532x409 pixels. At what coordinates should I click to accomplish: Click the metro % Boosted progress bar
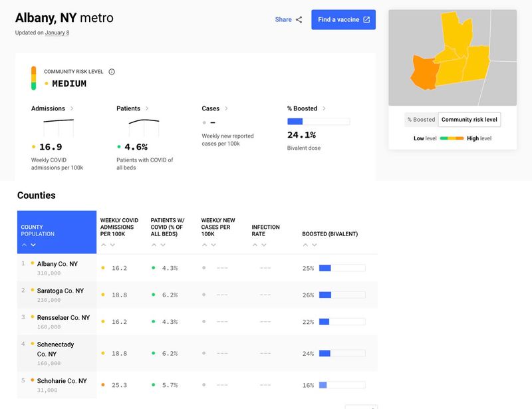click(x=319, y=121)
